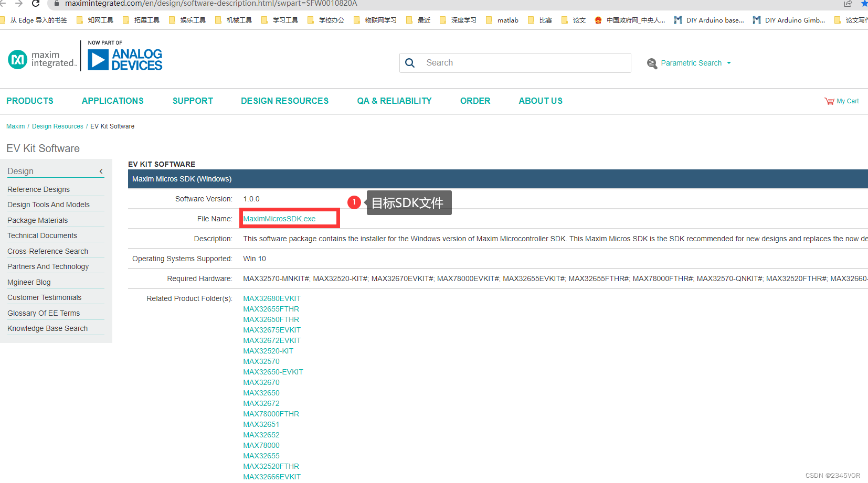The width and height of the screenshot is (868, 483).
Task: Open the DIY Arduino base bookmark
Action: click(709, 20)
